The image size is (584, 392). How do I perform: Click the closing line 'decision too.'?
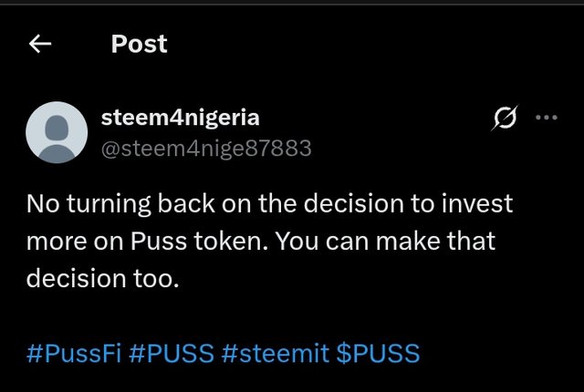(x=103, y=279)
